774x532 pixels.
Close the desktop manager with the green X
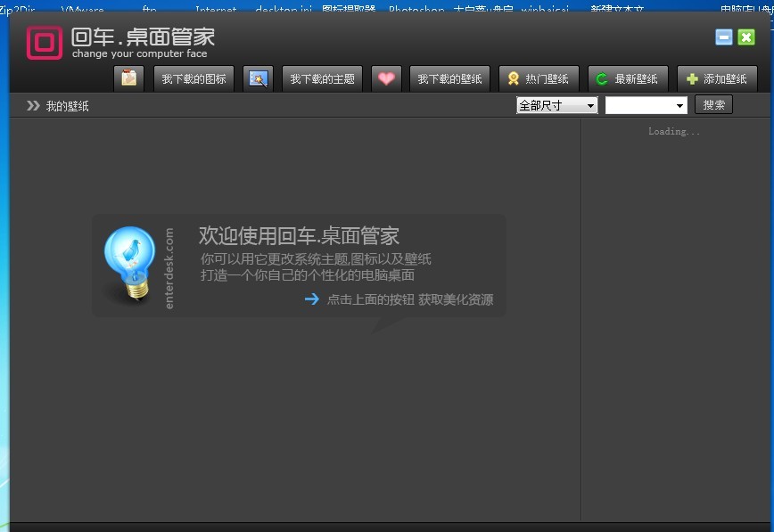point(746,37)
